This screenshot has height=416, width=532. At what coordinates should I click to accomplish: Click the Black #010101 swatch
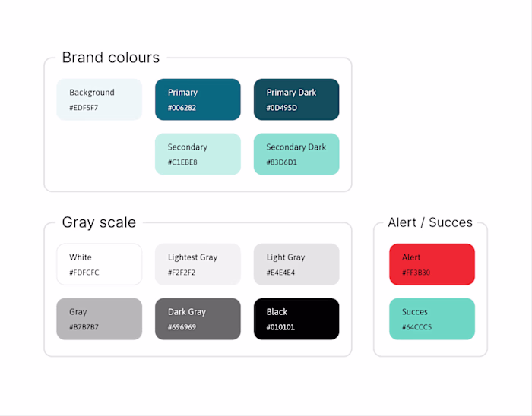point(296,319)
